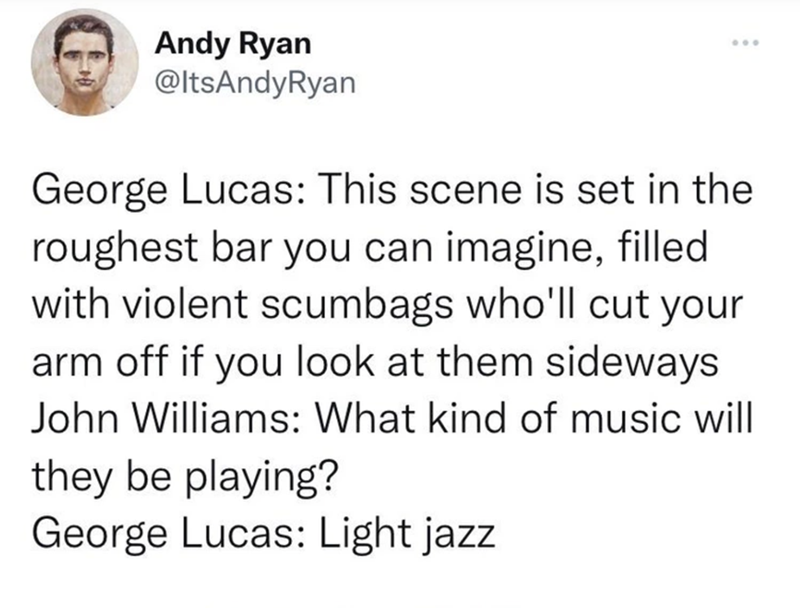Click the first "George Lucas:" in the tweet

click(169, 190)
